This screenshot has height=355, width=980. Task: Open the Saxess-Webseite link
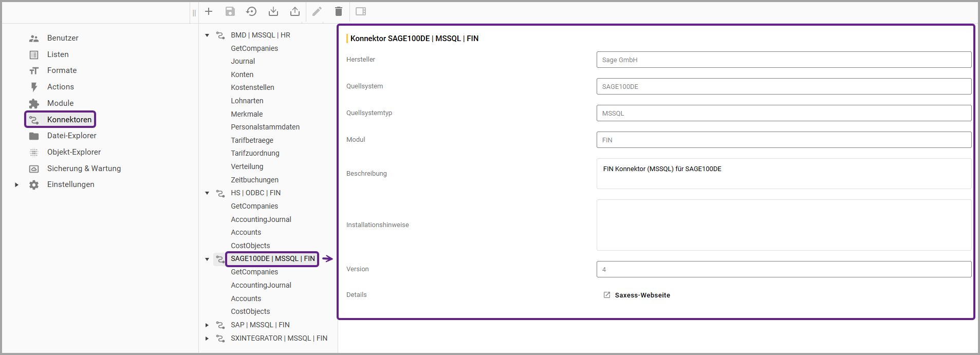(642, 295)
